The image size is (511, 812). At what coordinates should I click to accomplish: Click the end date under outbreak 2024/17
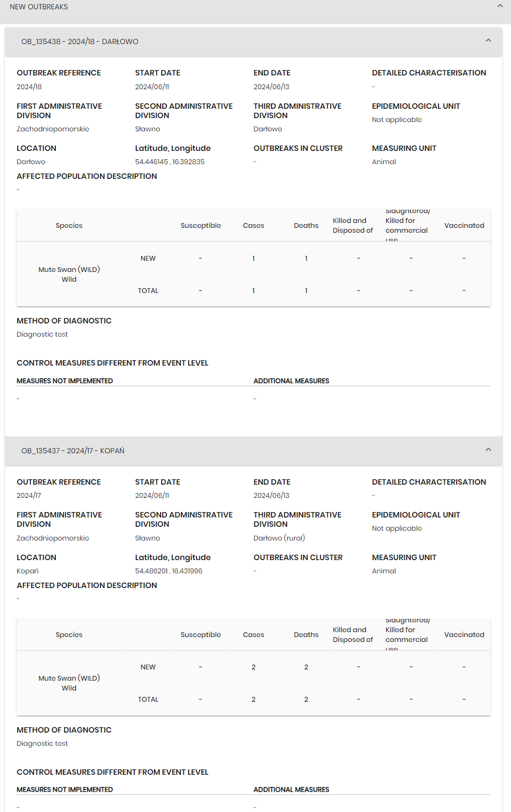pos(271,495)
